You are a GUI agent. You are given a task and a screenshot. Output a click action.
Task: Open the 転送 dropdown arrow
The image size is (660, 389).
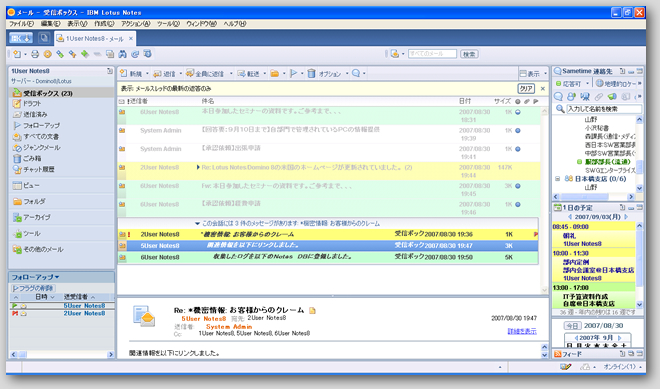pos(265,74)
